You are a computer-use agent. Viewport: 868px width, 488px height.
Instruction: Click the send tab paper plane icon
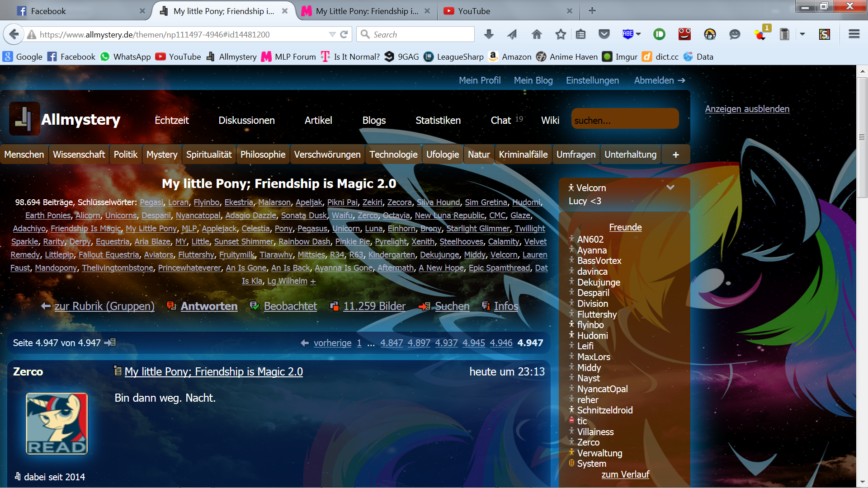pyautogui.click(x=512, y=34)
